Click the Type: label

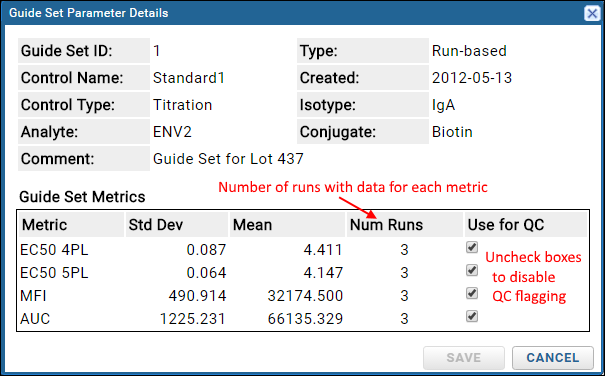[x=319, y=51]
